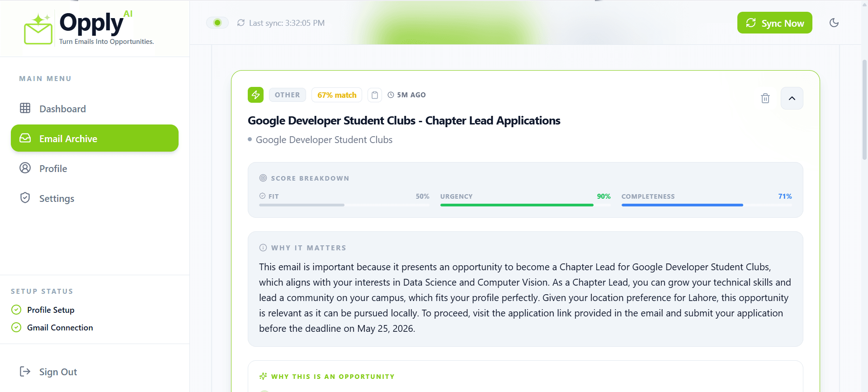Click the Sync Now button
This screenshot has width=868, height=392.
click(x=774, y=23)
